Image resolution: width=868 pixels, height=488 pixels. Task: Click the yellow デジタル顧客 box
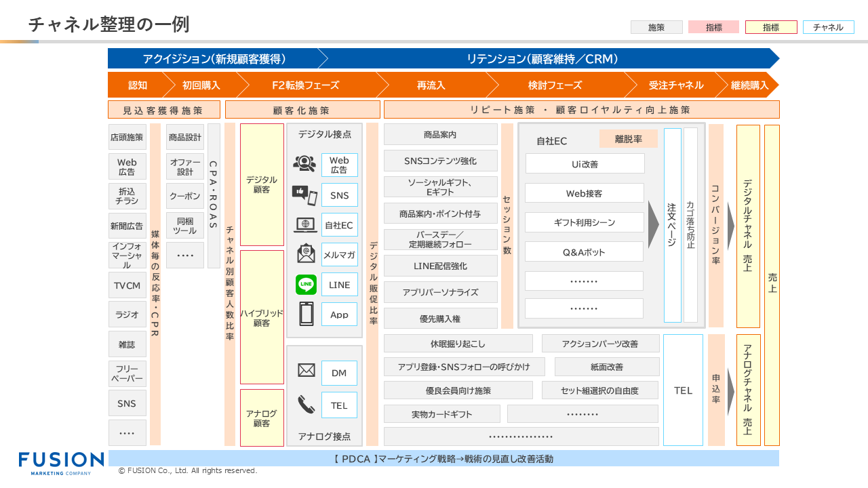coord(262,184)
